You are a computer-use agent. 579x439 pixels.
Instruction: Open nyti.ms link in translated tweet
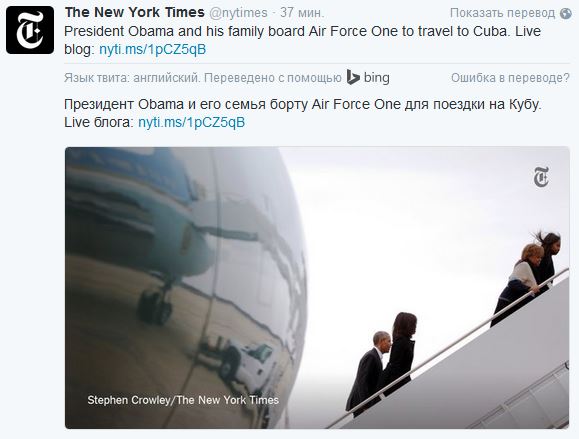[x=191, y=122]
